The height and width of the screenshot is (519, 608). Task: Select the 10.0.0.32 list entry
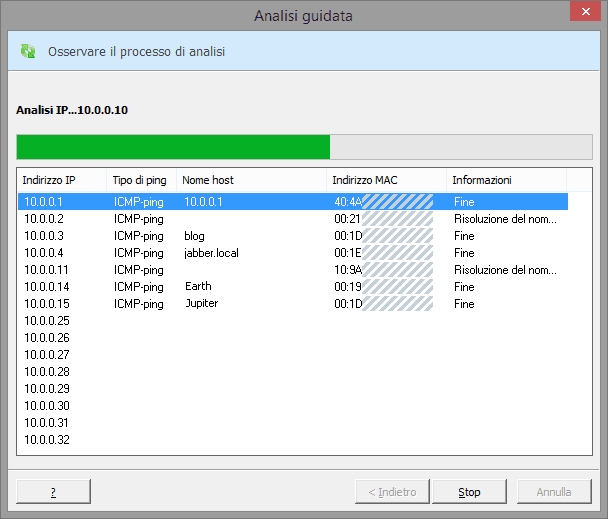click(47, 440)
